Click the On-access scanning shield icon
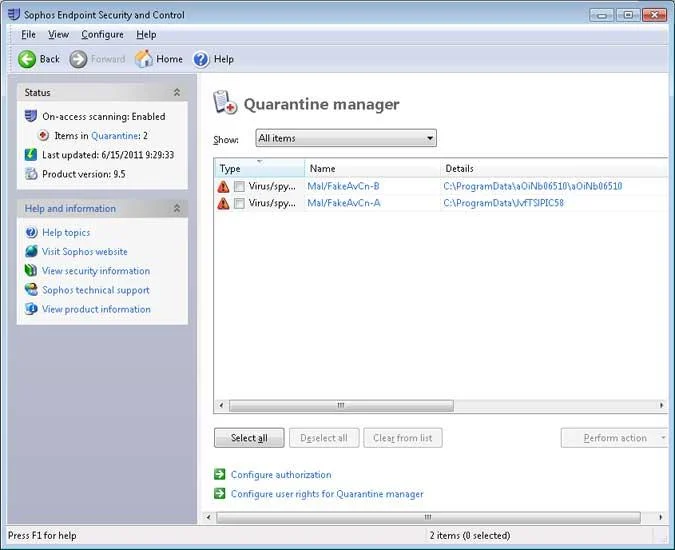675x550 pixels. (x=31, y=116)
